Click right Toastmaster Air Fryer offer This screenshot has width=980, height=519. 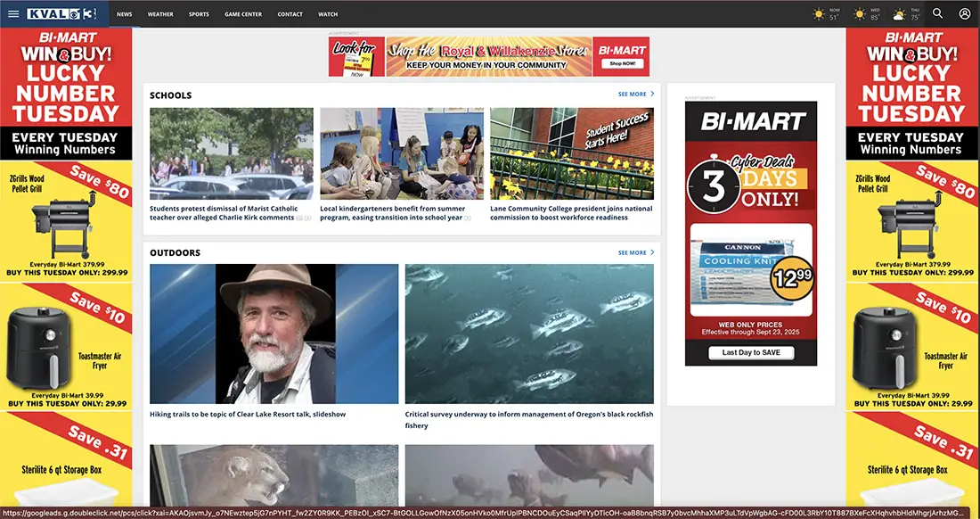click(912, 346)
